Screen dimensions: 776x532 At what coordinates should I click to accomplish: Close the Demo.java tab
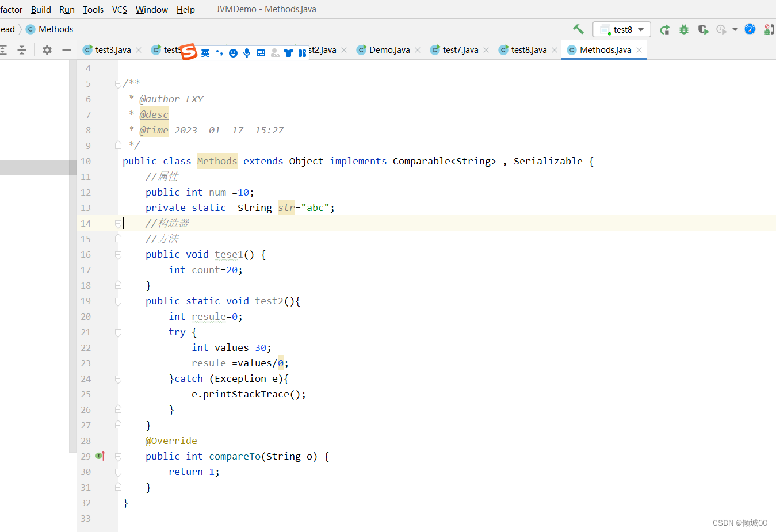coord(418,50)
